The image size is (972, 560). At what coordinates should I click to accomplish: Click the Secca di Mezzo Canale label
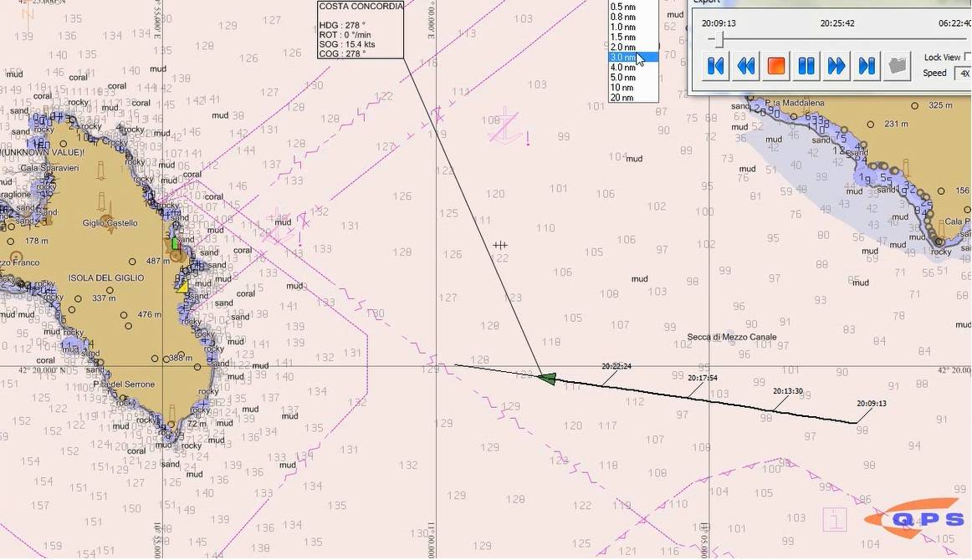point(731,337)
